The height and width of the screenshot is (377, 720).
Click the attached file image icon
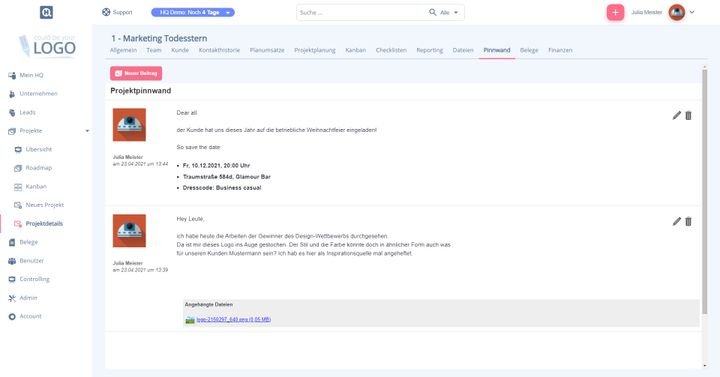tap(190, 320)
